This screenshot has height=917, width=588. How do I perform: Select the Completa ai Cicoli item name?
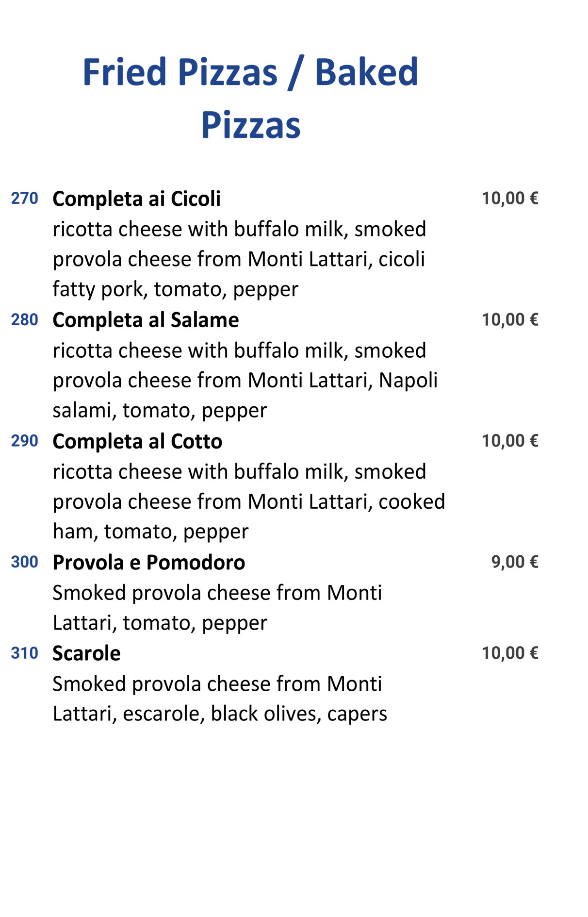[136, 199]
